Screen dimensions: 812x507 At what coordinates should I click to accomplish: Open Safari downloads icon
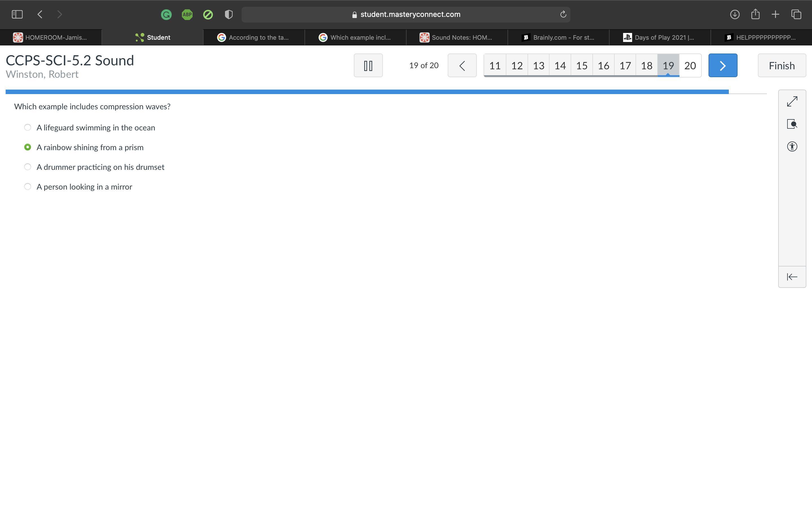coord(734,14)
